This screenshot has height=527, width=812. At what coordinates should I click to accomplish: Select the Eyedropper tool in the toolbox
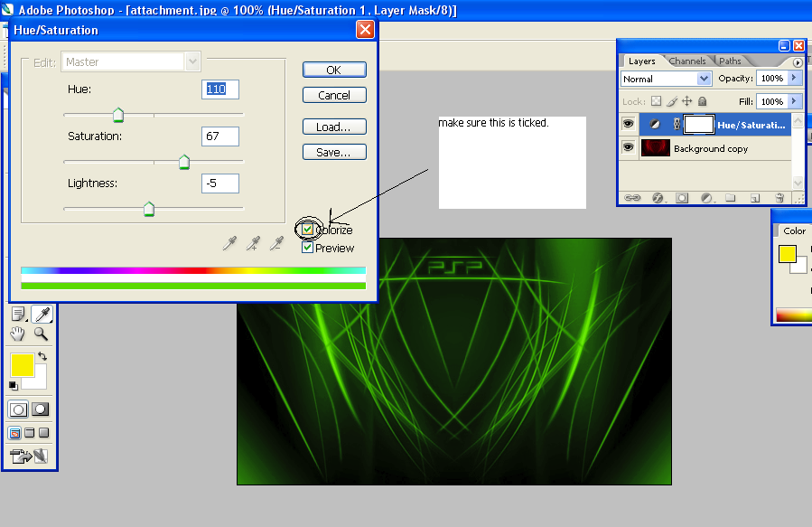click(42, 314)
